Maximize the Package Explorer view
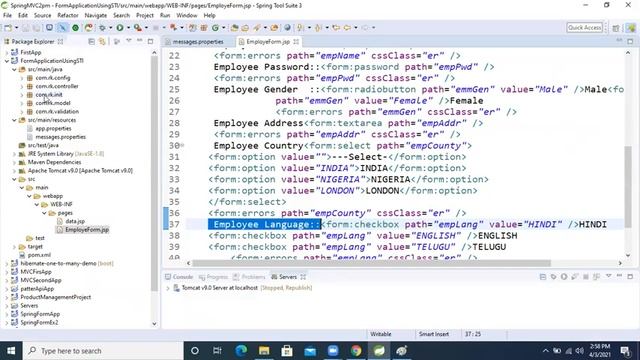 tap(150, 41)
